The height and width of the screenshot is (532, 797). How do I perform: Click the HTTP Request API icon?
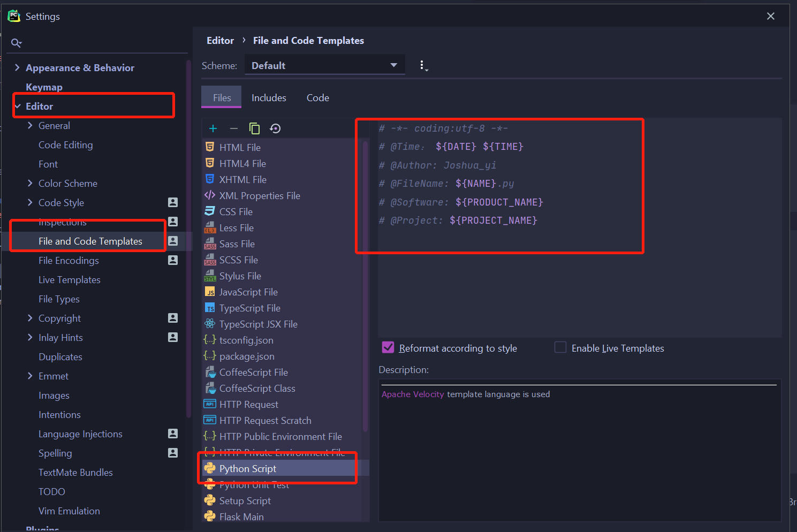(x=210, y=404)
